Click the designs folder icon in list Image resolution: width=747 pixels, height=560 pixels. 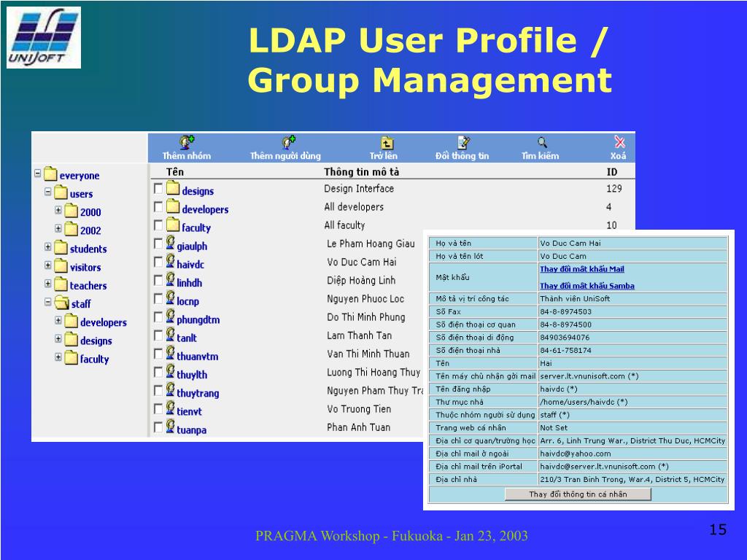pyautogui.click(x=173, y=189)
